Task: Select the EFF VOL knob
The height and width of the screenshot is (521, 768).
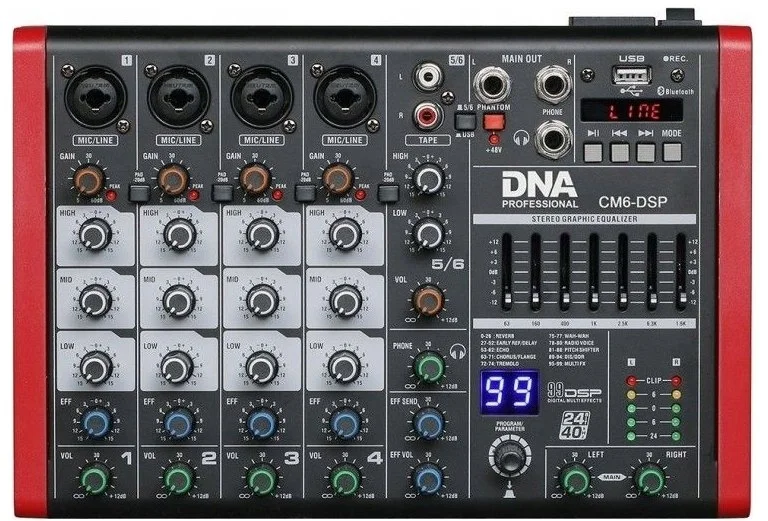Action: coord(428,478)
